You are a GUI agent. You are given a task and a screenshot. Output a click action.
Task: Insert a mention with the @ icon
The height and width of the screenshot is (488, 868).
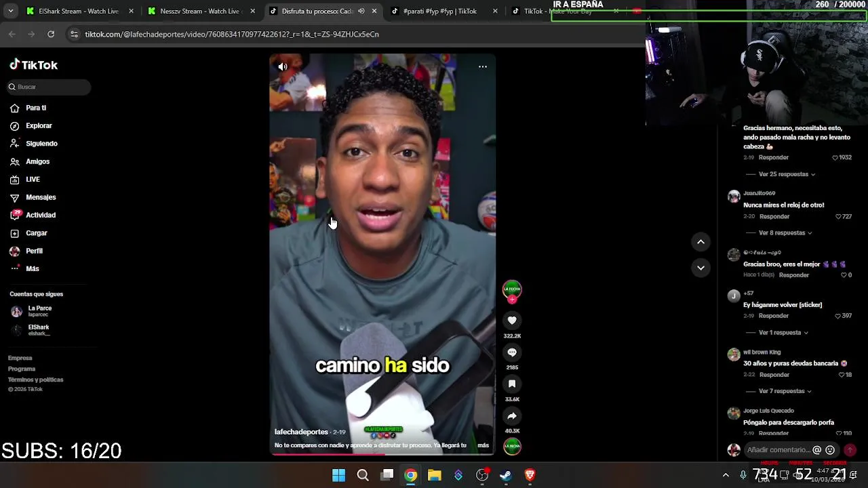click(x=817, y=450)
